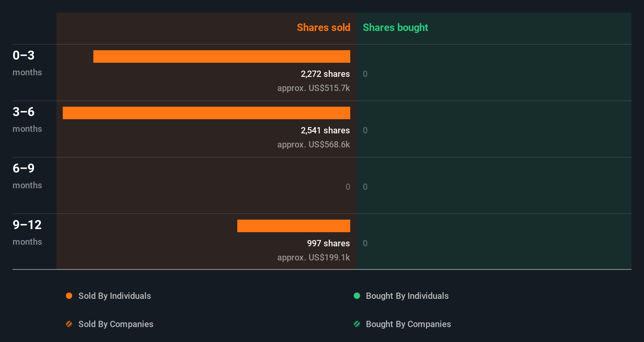Click the striped Bought By Companies legend icon
This screenshot has height=342, width=644.
coord(357,324)
